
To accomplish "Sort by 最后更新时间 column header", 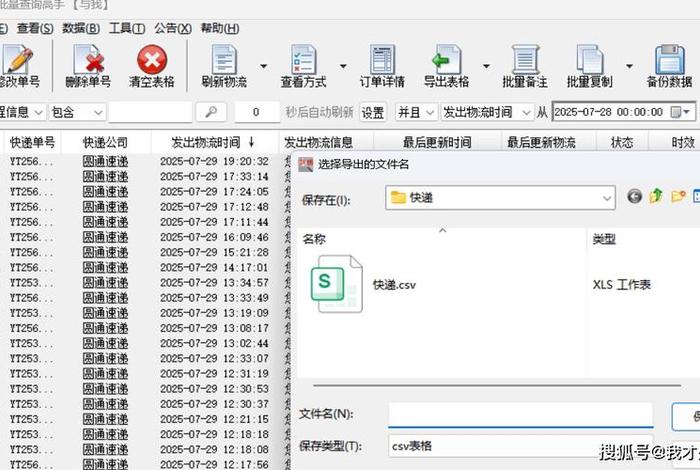I will (437, 142).
